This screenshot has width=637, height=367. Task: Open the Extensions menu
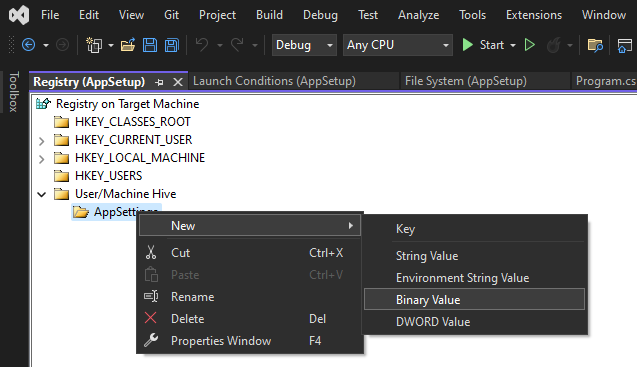pyautogui.click(x=533, y=15)
